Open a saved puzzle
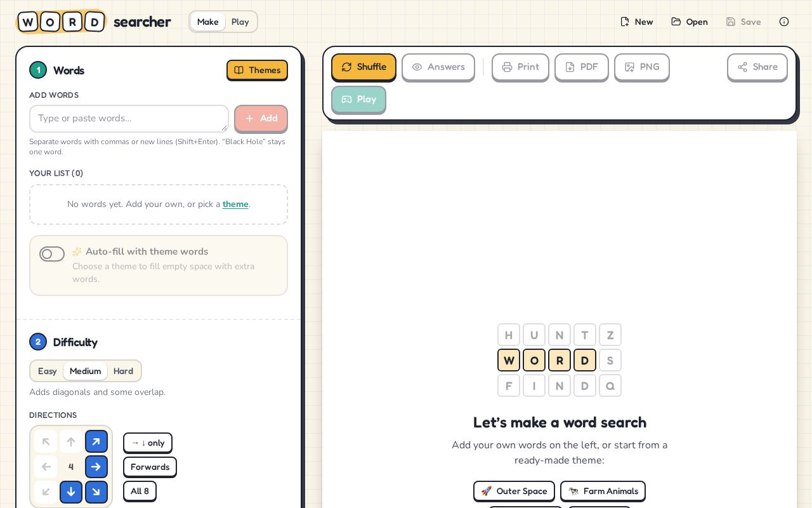The image size is (812, 508). coord(690,22)
